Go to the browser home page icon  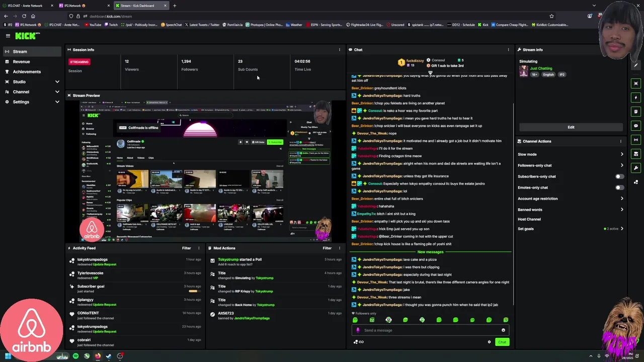point(33,16)
